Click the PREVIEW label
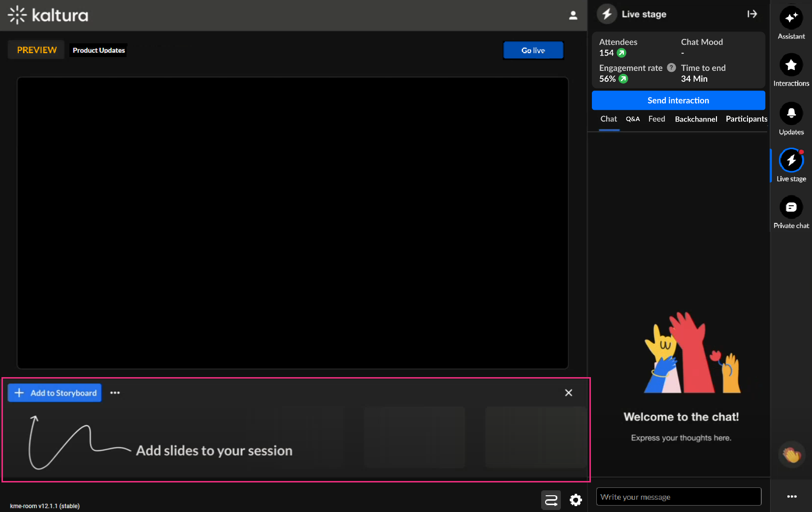812x512 pixels. click(36, 50)
